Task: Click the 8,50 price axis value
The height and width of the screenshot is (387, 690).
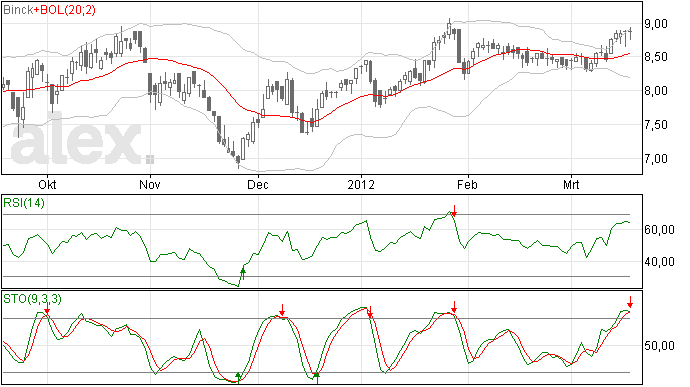Action: [x=656, y=57]
